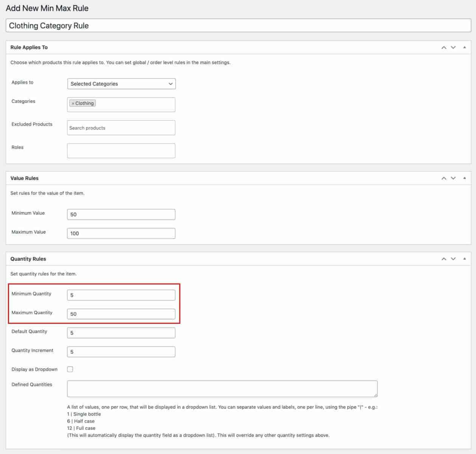Click the Default Quantity field

pos(121,333)
